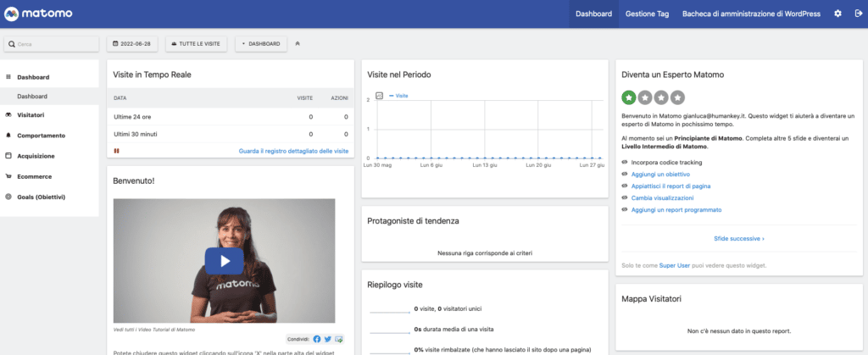Click the Matomo logo in header

37,14
